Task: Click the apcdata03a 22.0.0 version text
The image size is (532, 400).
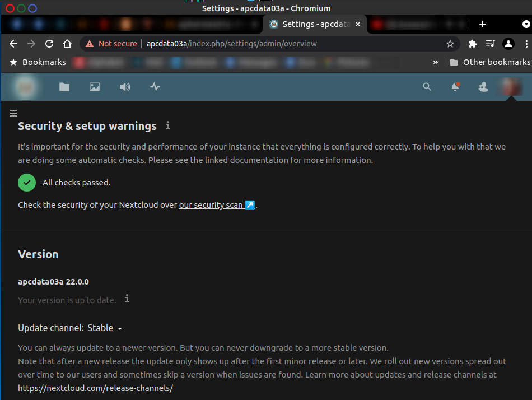Action: point(53,282)
